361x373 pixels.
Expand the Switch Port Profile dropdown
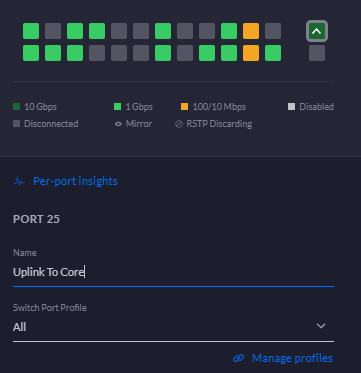tap(173, 327)
